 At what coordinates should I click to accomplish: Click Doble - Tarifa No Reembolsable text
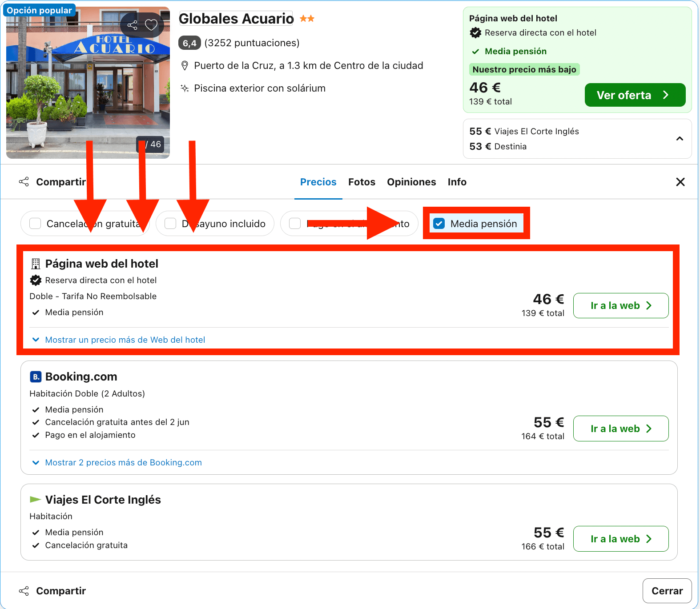(x=93, y=296)
